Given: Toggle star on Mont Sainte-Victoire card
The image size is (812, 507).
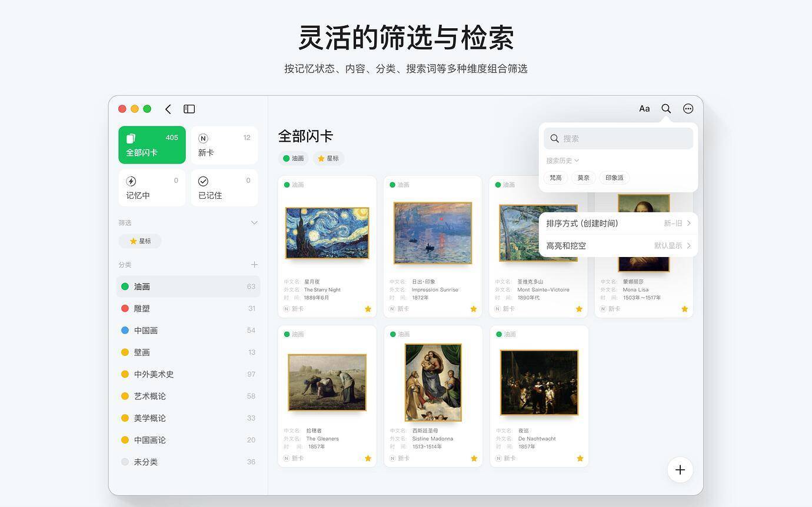Looking at the screenshot, I should click(x=579, y=309).
